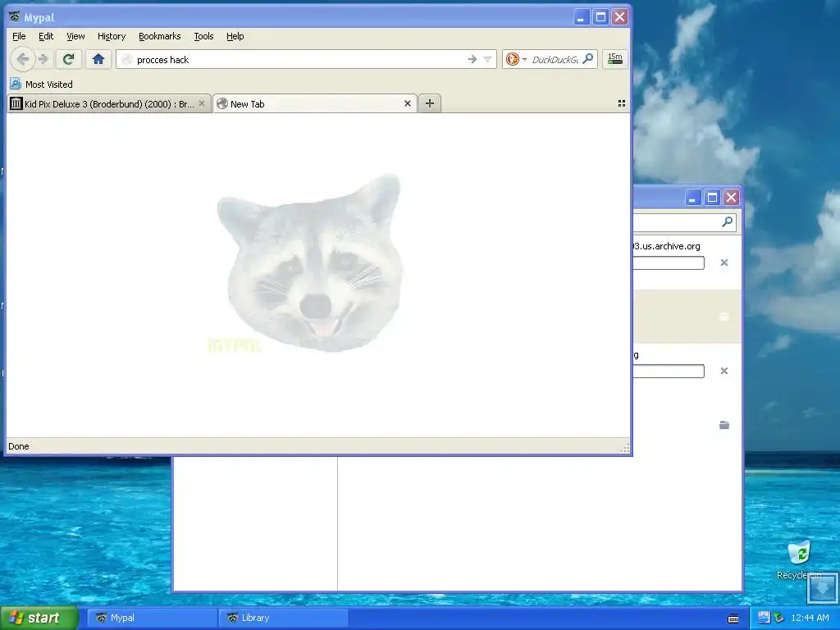Image resolution: width=840 pixels, height=630 pixels.
Task: Click the us.archive.org download progress bar
Action: click(669, 262)
